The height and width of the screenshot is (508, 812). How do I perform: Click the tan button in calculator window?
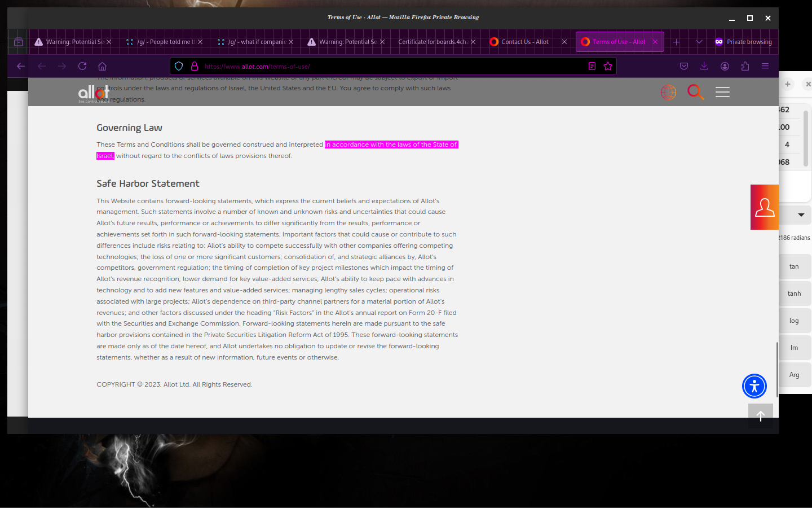point(794,266)
